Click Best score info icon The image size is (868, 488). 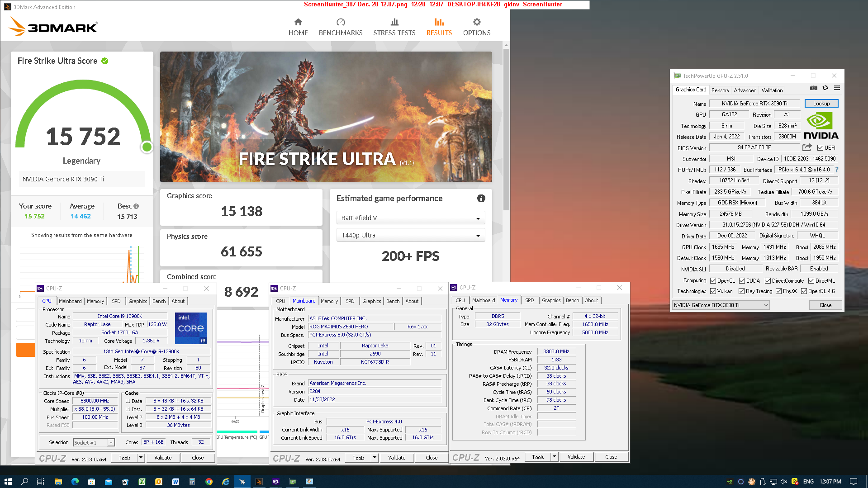[x=136, y=206]
